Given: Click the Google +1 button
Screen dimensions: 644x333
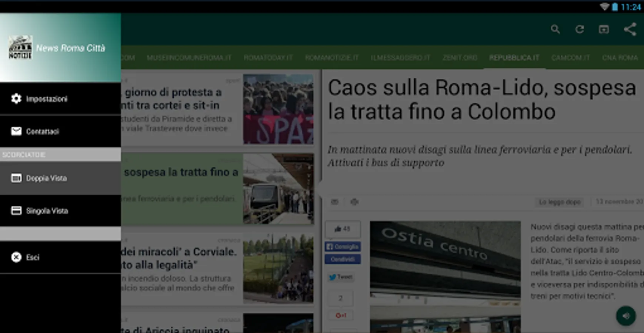Looking at the screenshot, I should tap(341, 315).
